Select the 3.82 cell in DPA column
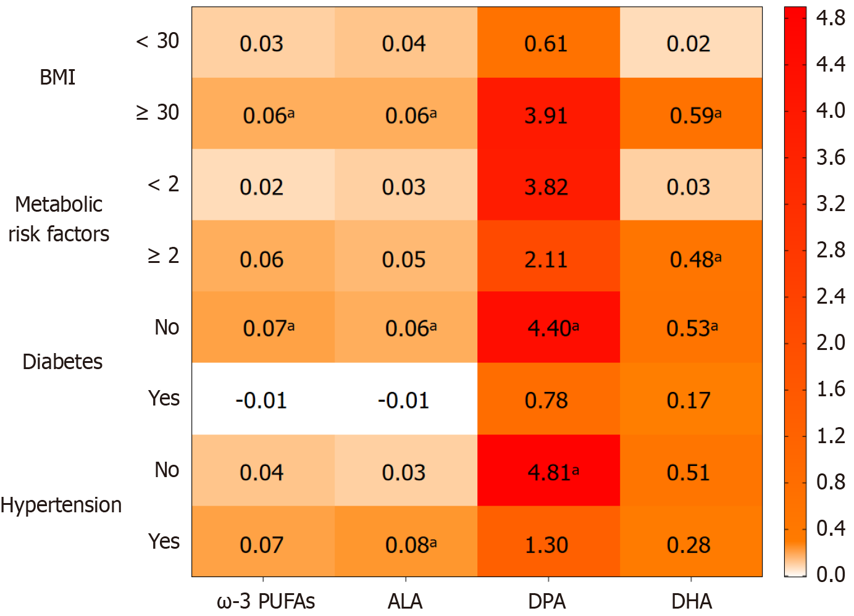The height and width of the screenshot is (616, 854). coord(548,185)
